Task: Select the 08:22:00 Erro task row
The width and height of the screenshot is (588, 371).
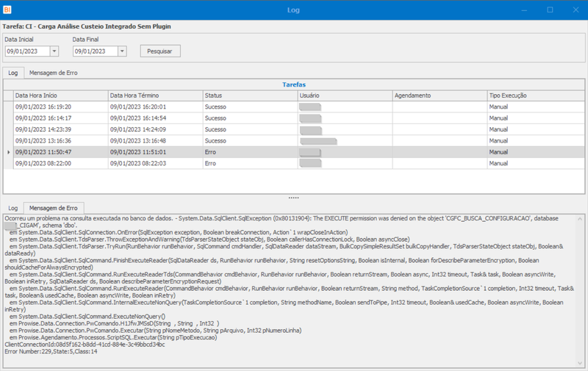Action: point(294,163)
